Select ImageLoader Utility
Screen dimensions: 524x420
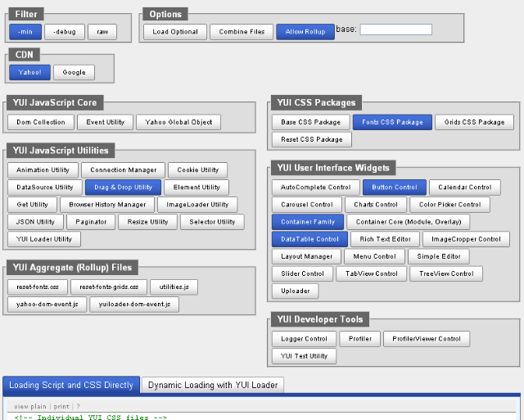click(x=197, y=205)
